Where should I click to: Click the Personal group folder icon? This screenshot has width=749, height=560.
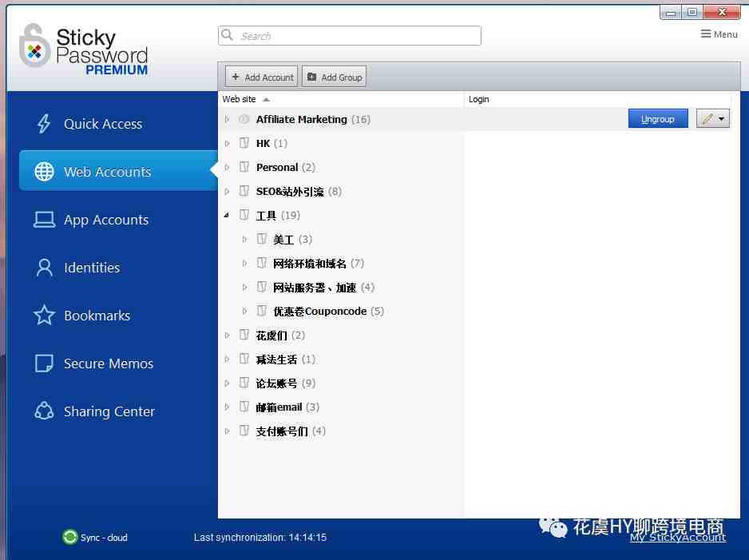pos(244,167)
